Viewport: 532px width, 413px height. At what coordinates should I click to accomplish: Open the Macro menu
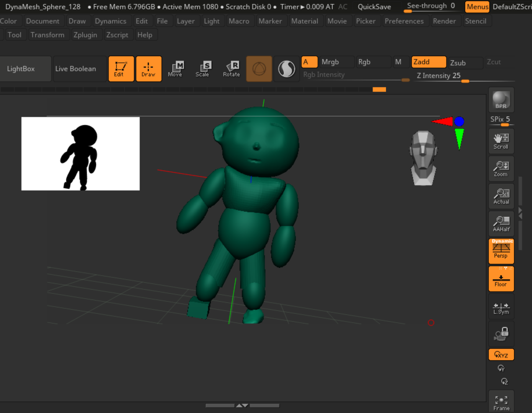(239, 21)
